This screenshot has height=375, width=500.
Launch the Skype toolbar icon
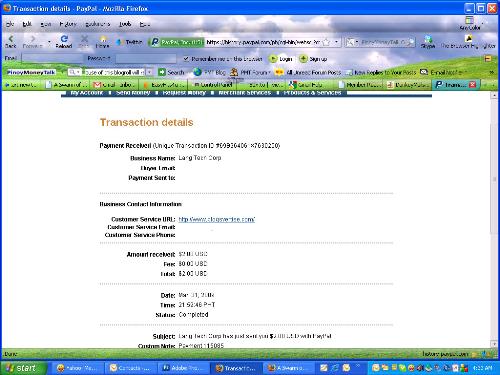[x=428, y=42]
